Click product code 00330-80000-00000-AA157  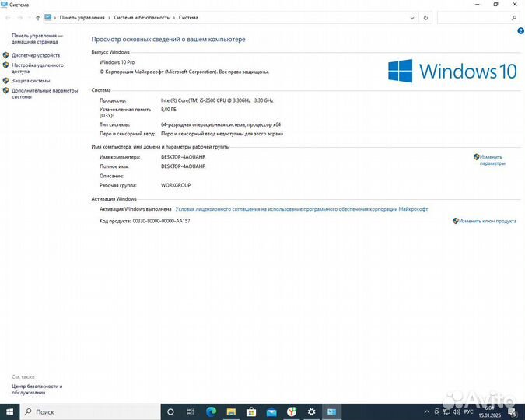[x=161, y=221]
